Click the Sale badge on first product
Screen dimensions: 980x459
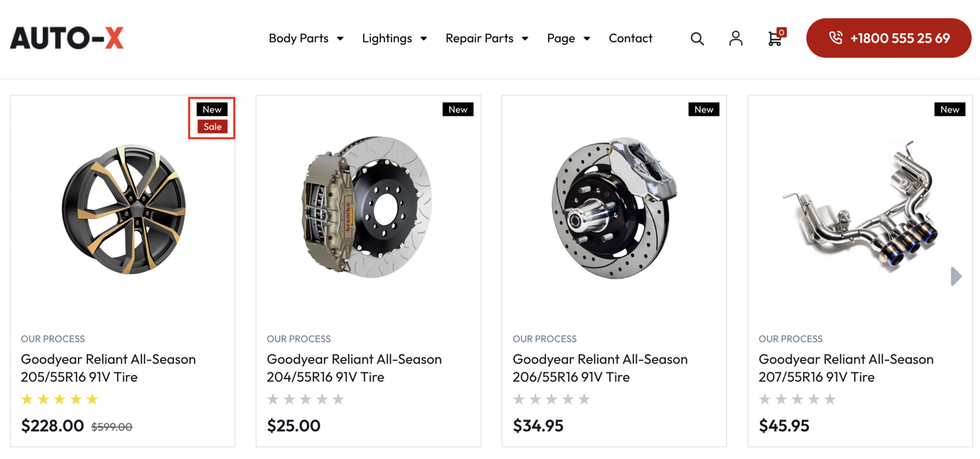coord(213,127)
